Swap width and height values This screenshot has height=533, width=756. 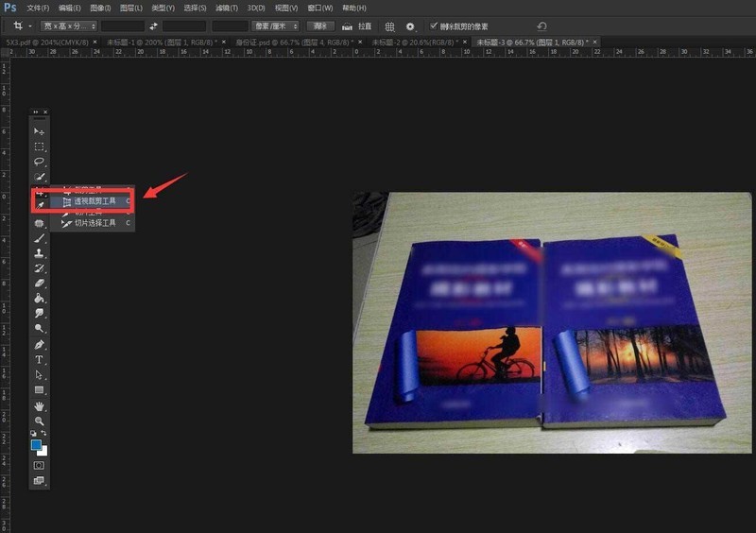153,26
